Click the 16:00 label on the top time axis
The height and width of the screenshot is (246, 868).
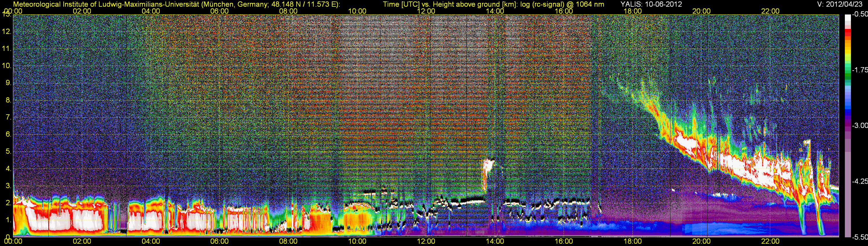click(564, 11)
